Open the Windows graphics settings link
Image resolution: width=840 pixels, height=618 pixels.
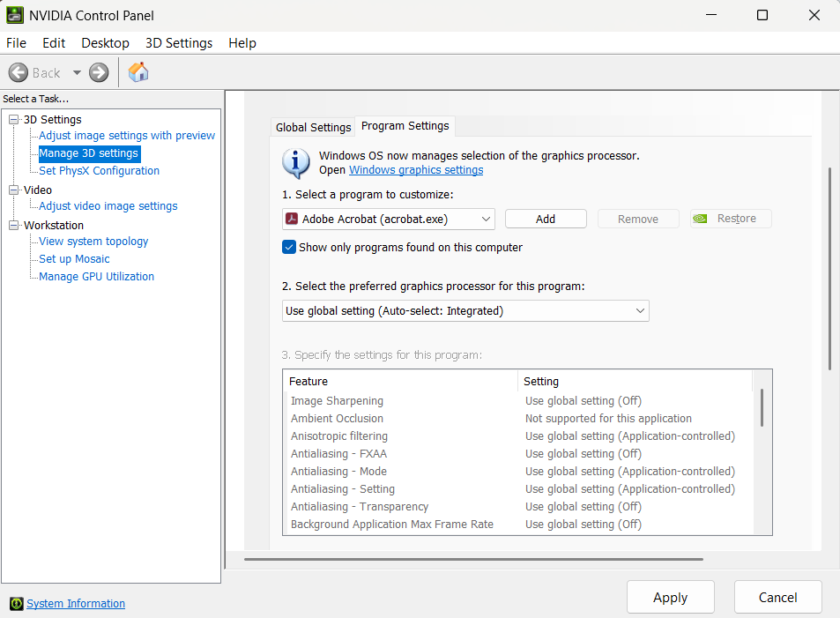[x=416, y=170]
